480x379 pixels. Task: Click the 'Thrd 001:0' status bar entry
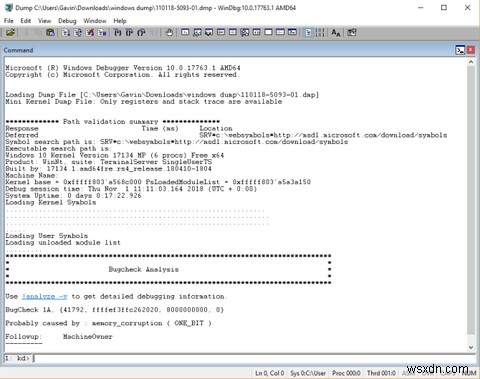[381, 373]
